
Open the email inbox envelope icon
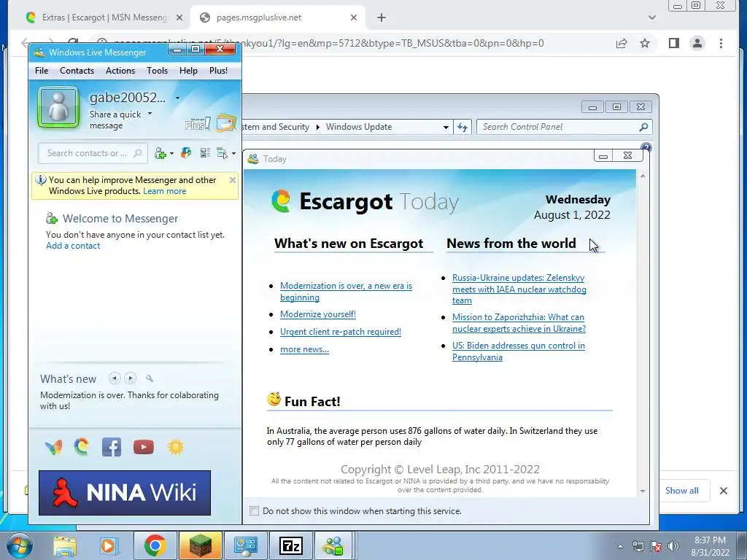[x=226, y=122]
